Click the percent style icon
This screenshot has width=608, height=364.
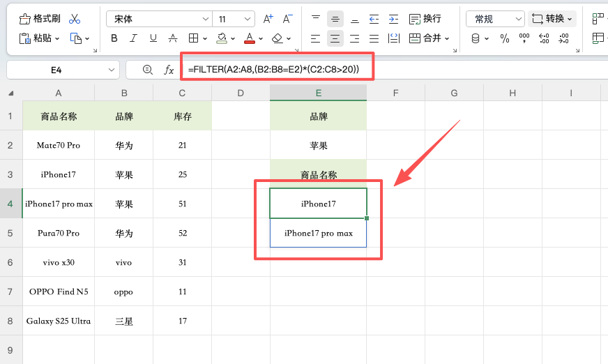click(x=505, y=38)
